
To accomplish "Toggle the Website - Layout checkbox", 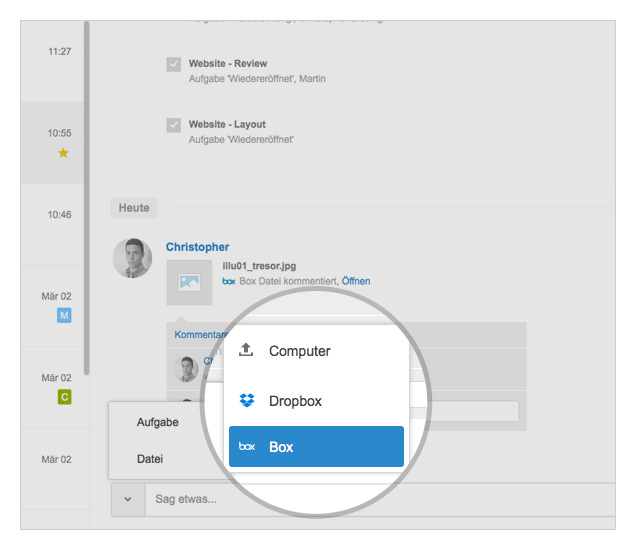I will 174,126.
